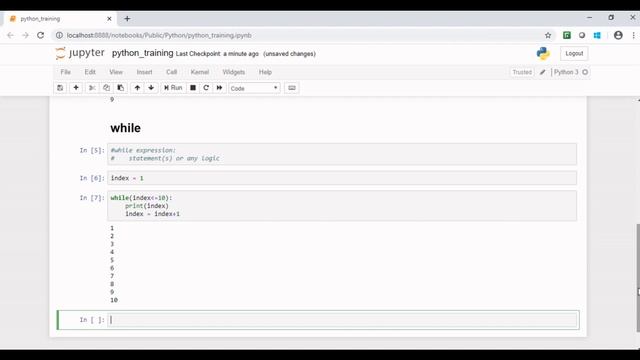This screenshot has width=640, height=360.
Task: Open the File menu
Action: [x=65, y=72]
